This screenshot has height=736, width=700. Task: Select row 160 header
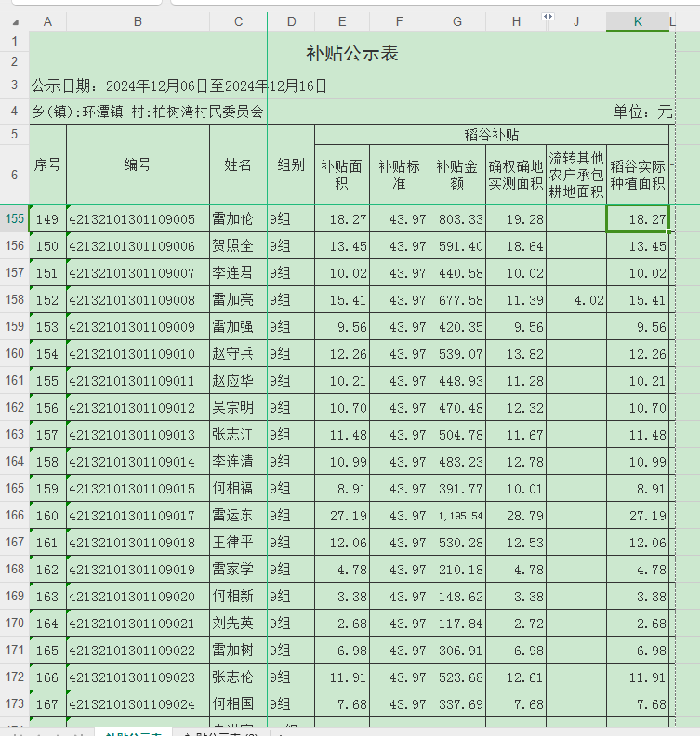coord(15,353)
